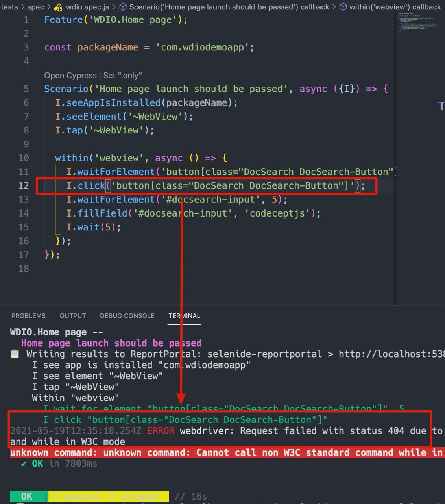Click the 'spec' breadcrumb folder
The height and width of the screenshot is (504, 445).
35,7
